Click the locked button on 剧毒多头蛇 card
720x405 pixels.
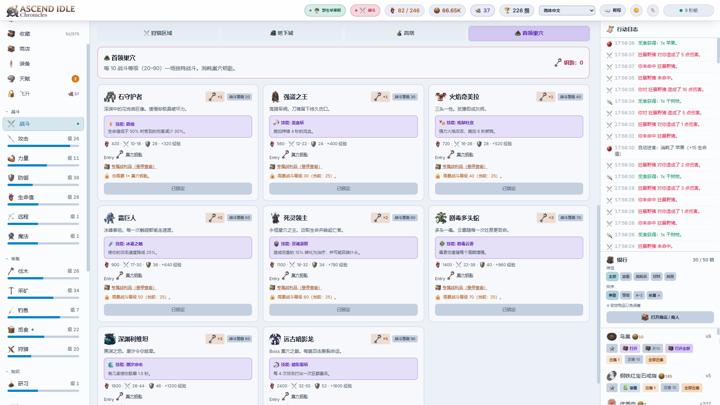pos(509,309)
